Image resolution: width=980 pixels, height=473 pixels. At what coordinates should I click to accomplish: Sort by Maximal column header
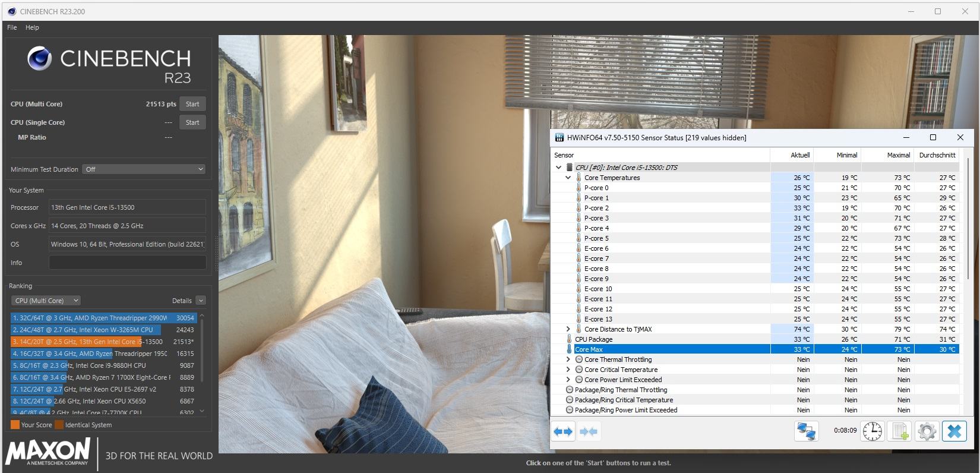click(x=888, y=155)
